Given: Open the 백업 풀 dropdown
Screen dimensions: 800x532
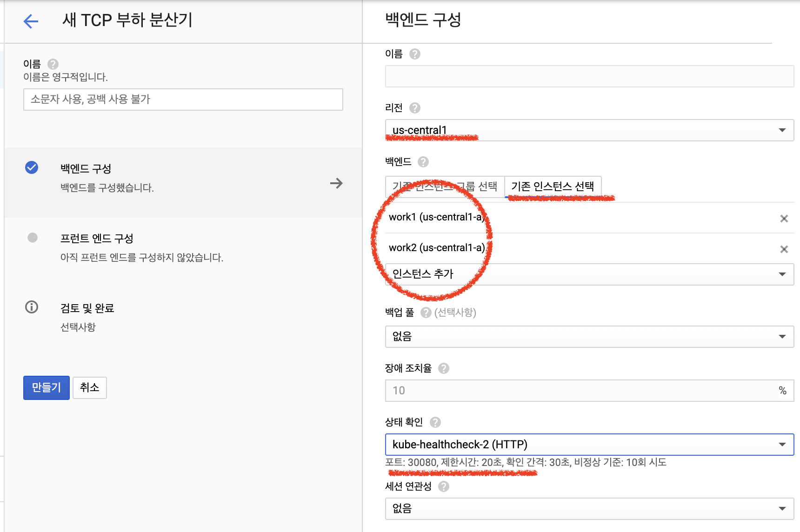Looking at the screenshot, I should (589, 337).
